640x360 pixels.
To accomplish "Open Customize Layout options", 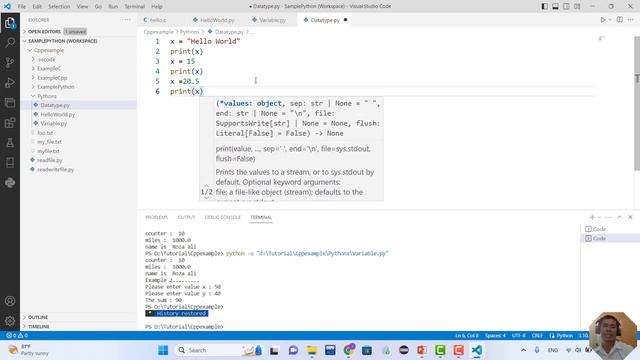I will [x=577, y=6].
